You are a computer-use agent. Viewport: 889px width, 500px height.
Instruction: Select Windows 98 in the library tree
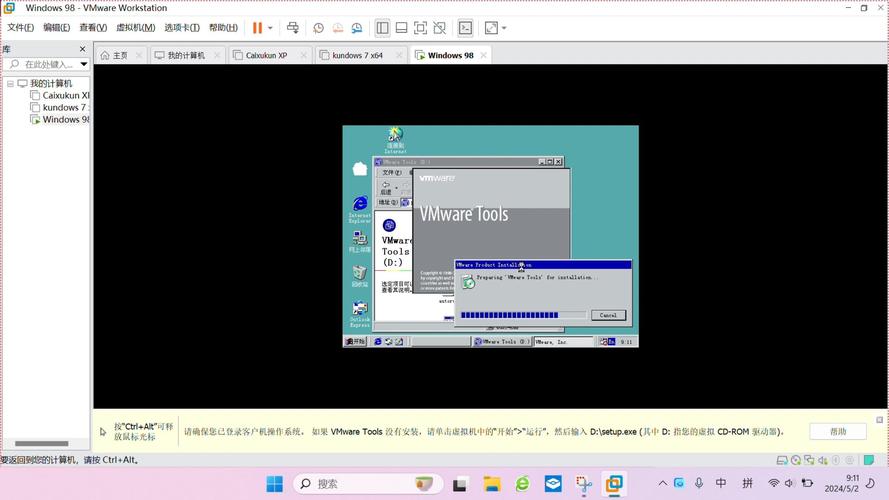[60, 119]
